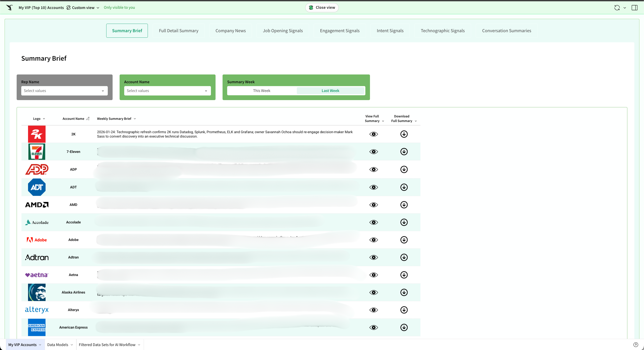Sort by the Account Name column
The width and height of the screenshot is (644, 350).
88,118
